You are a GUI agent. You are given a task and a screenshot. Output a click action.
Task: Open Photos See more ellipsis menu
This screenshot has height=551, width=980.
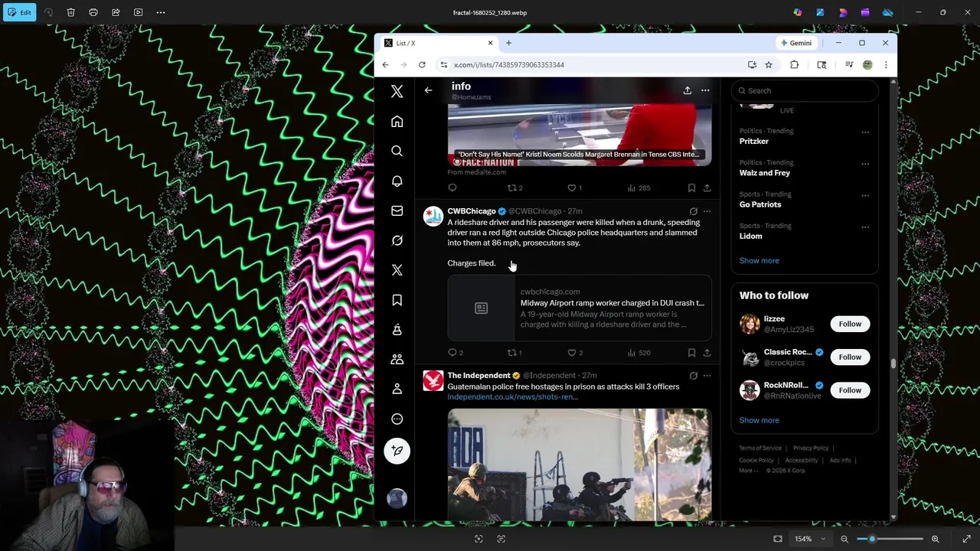tap(161, 12)
